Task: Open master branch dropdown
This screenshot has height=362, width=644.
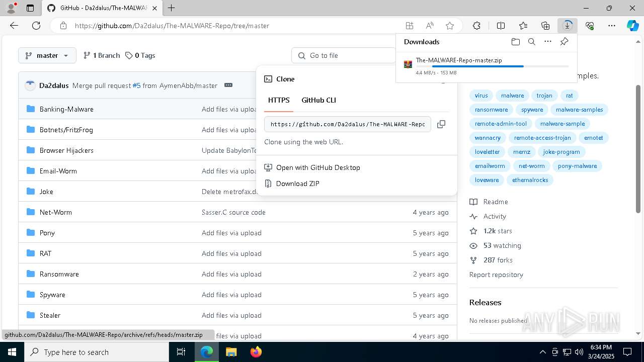Action: (x=47, y=55)
